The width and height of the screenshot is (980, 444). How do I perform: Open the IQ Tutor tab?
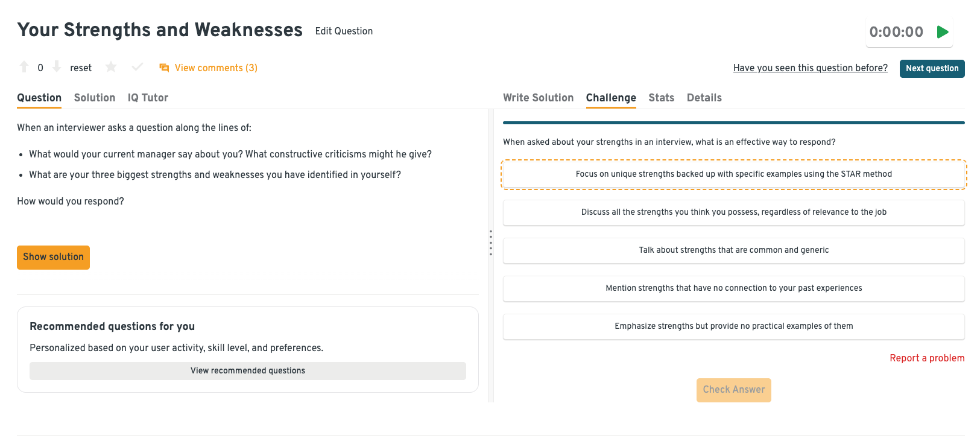click(148, 98)
